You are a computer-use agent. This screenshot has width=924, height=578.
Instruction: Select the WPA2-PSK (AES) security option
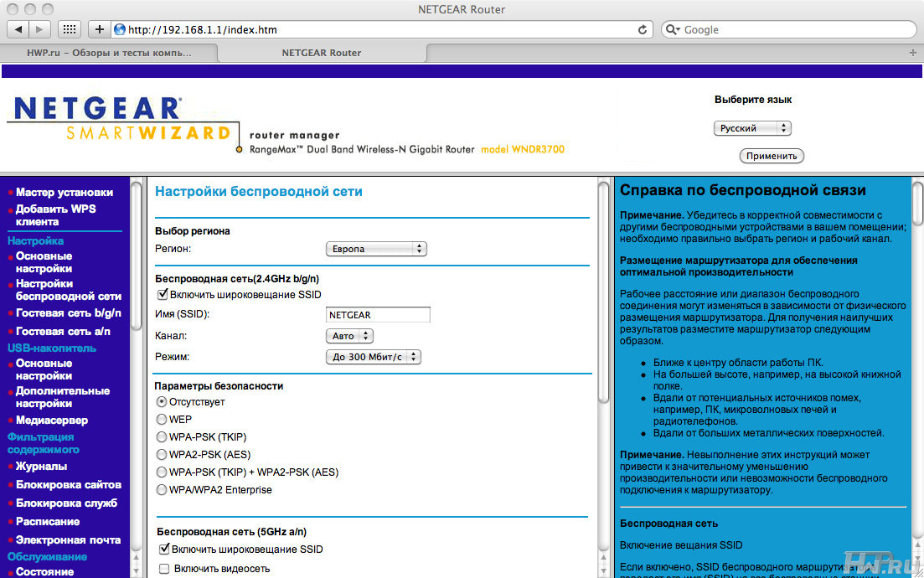163,455
